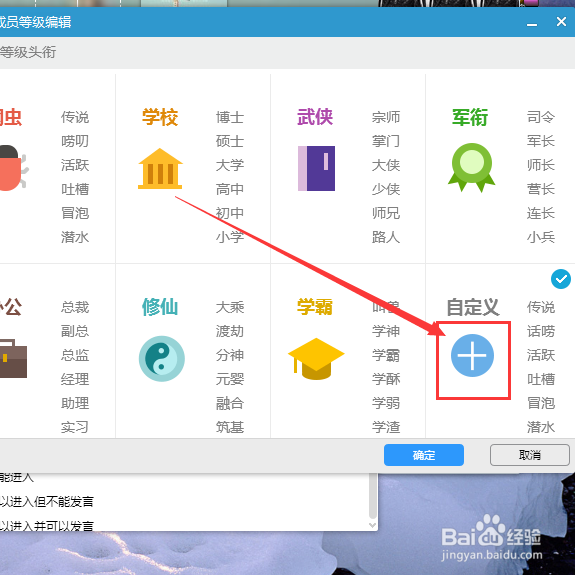
Task: Click 渡劫 in the cultivation list
Action: (230, 331)
